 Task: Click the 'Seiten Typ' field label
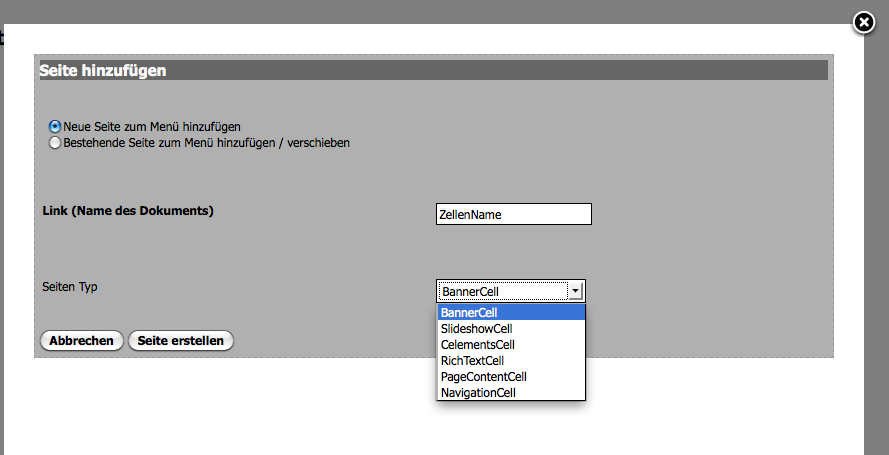coord(70,287)
